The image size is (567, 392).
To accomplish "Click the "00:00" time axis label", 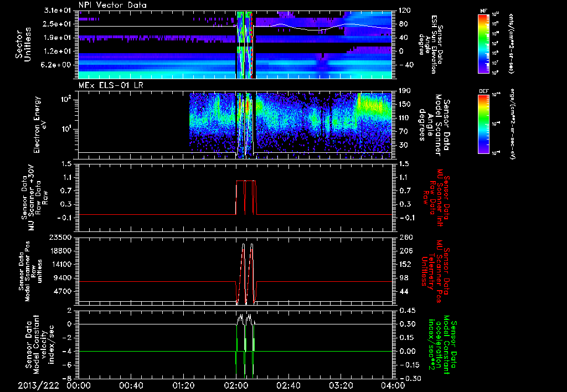I will click(78, 385).
